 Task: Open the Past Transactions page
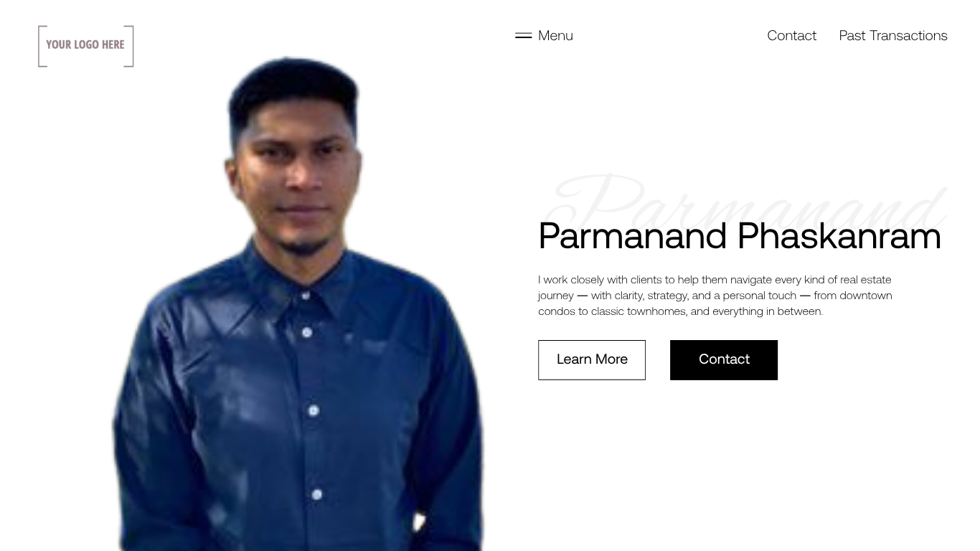coord(893,35)
